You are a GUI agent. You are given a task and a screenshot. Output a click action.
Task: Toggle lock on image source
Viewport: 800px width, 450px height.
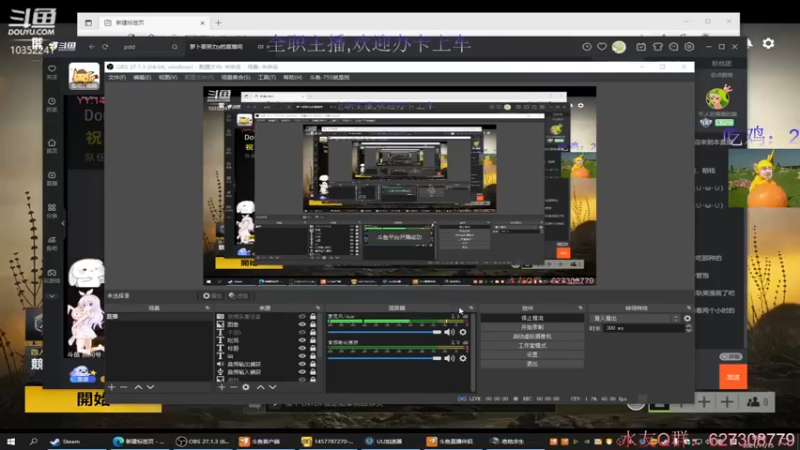click(313, 324)
